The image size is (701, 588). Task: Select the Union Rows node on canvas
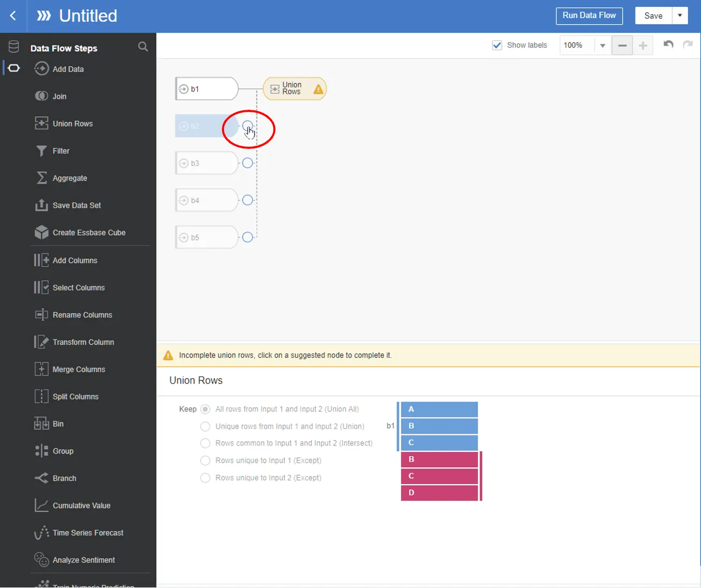295,89
